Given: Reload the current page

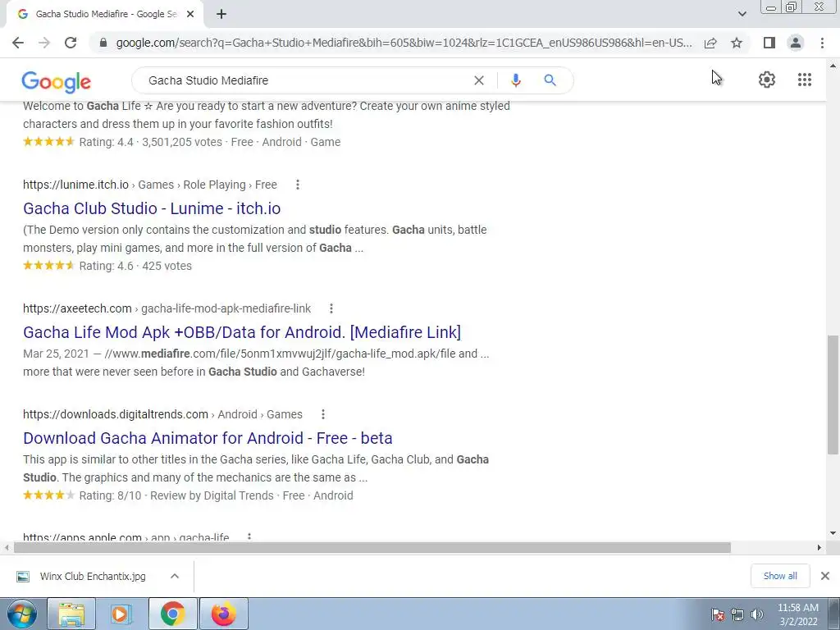Looking at the screenshot, I should click(71, 43).
